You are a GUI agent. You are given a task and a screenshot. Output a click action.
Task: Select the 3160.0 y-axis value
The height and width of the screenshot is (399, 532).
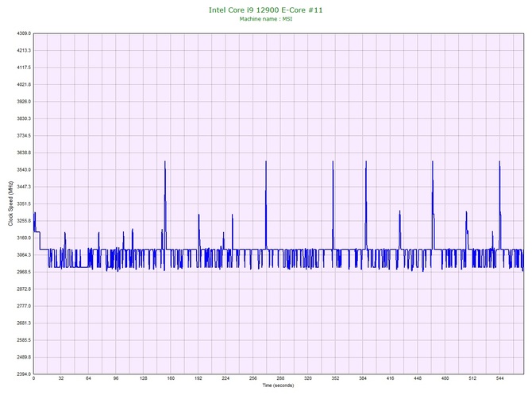point(24,238)
